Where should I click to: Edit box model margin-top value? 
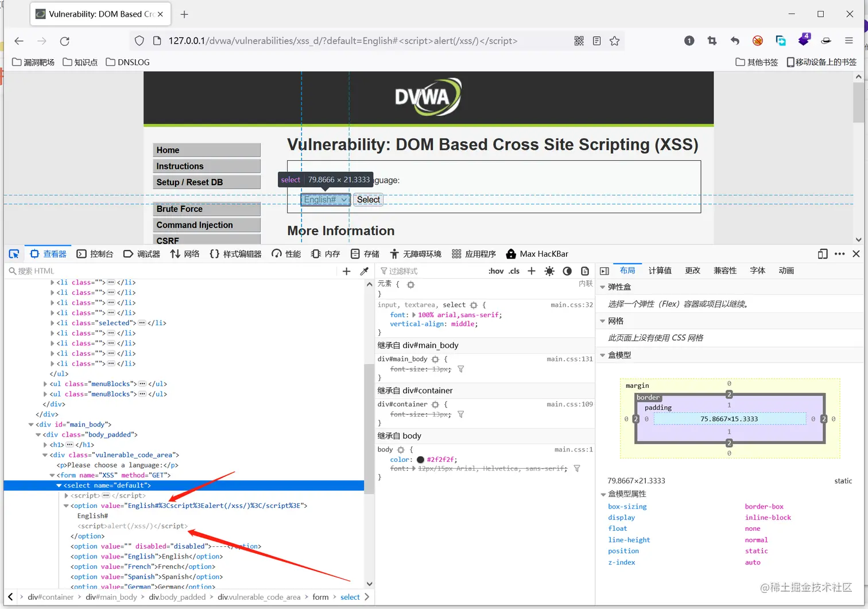tap(729, 383)
